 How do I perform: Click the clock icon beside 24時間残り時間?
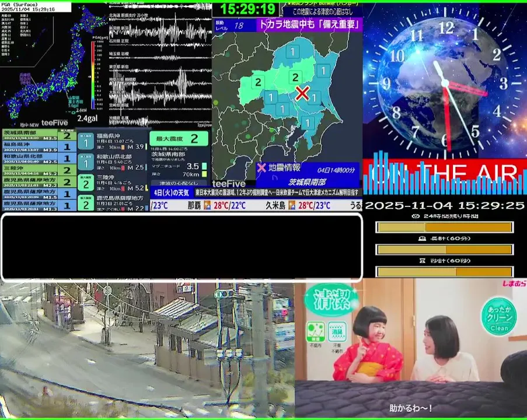[x=416, y=216]
